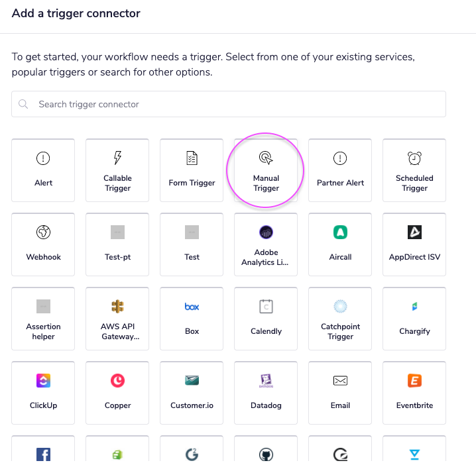
Task: Select the Chargify connector
Action: [x=414, y=318]
